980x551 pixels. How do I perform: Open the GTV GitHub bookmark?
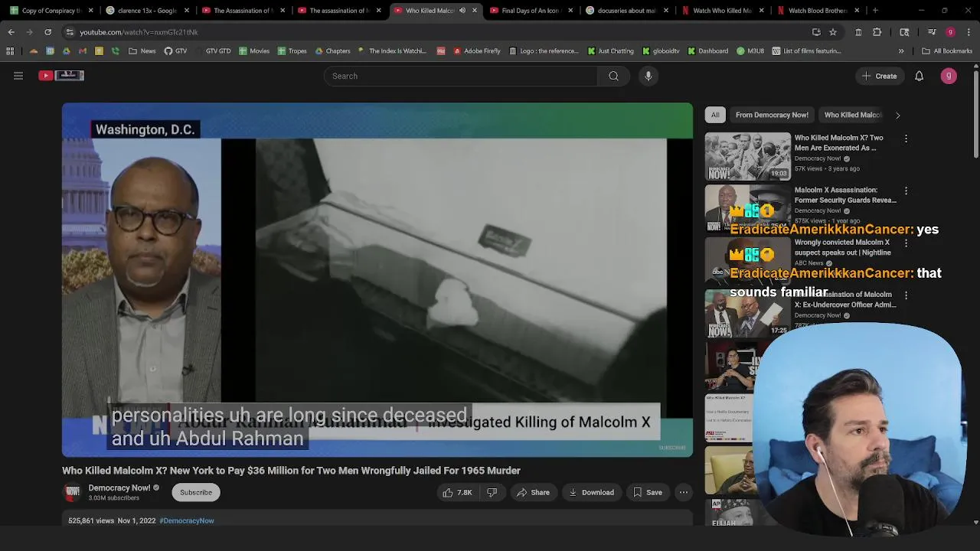pyautogui.click(x=175, y=51)
